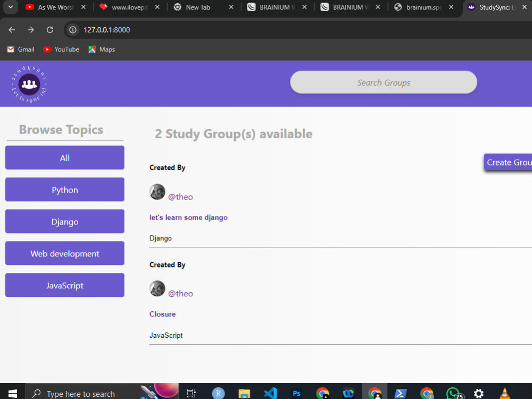
Task: Close the As We Worship tab
Action: point(84,7)
